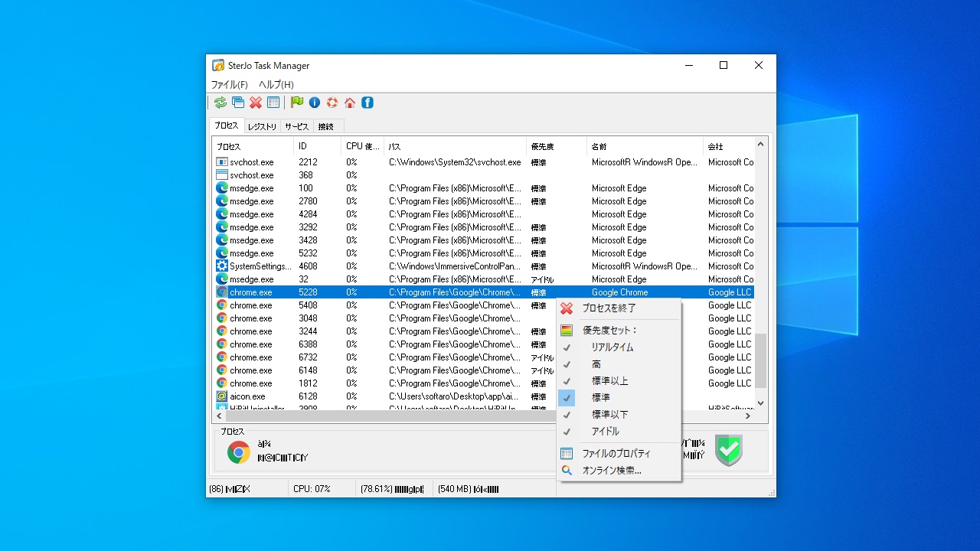Image resolution: width=980 pixels, height=551 pixels.
Task: Click the table list view toolbar icon
Action: pos(273,103)
